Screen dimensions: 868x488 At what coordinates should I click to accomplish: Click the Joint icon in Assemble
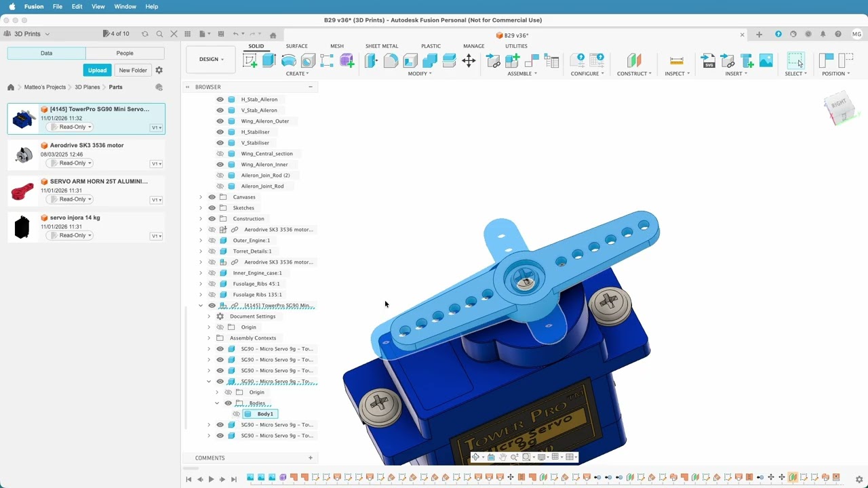point(532,61)
